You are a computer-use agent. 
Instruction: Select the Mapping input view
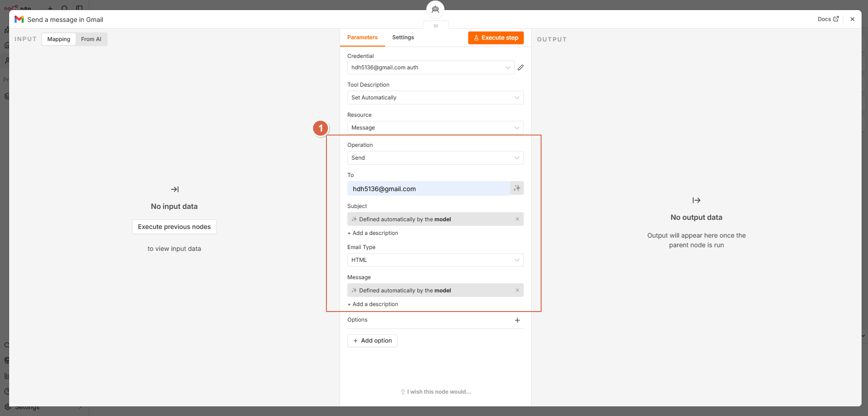(x=59, y=39)
